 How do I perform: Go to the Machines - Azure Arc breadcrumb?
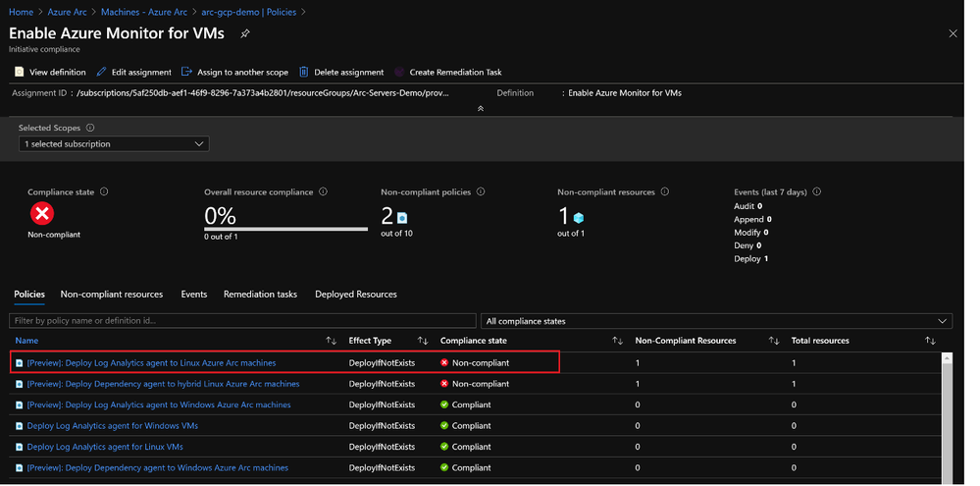(x=144, y=12)
